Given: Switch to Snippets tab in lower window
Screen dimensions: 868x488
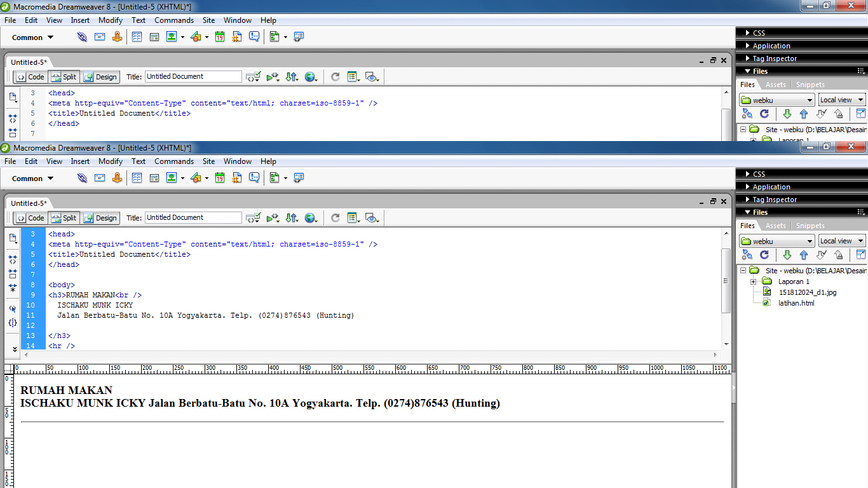Looking at the screenshot, I should 810,226.
